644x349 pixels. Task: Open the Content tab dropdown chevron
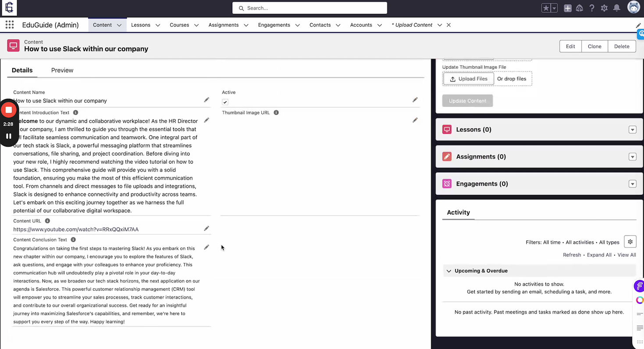(119, 25)
